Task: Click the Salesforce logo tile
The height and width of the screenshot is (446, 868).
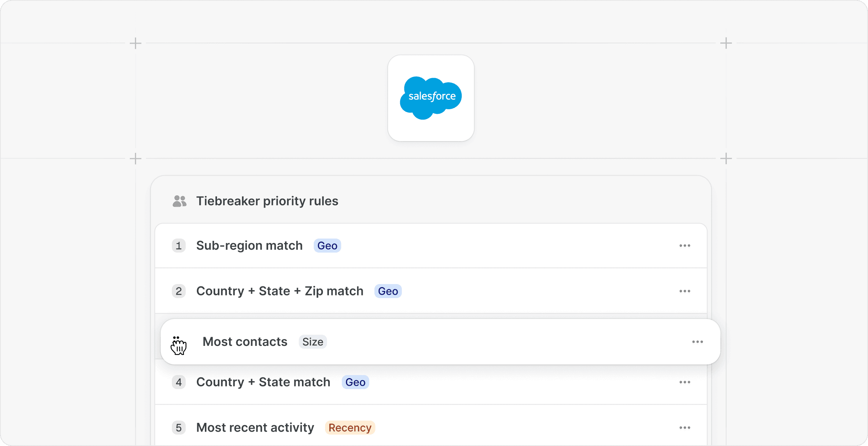Action: [431, 98]
